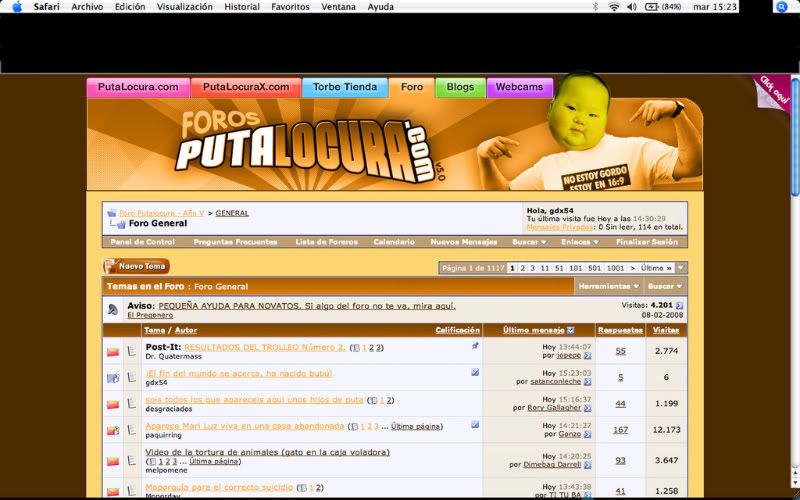Open Preguntas Frecuentes link
This screenshot has height=500, width=800.
pyautogui.click(x=235, y=242)
